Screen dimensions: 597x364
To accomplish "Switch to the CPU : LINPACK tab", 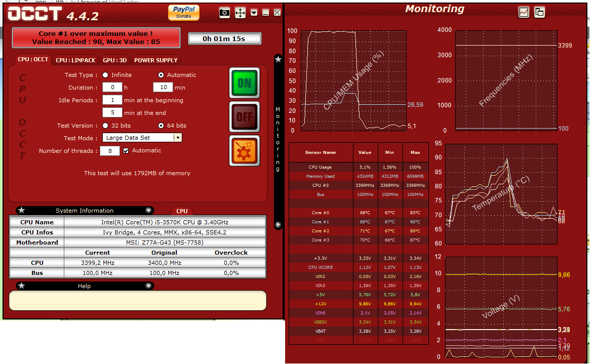I will 75,60.
